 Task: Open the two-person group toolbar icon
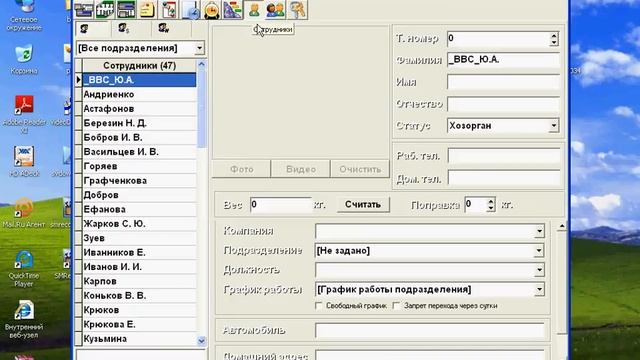coord(276,10)
